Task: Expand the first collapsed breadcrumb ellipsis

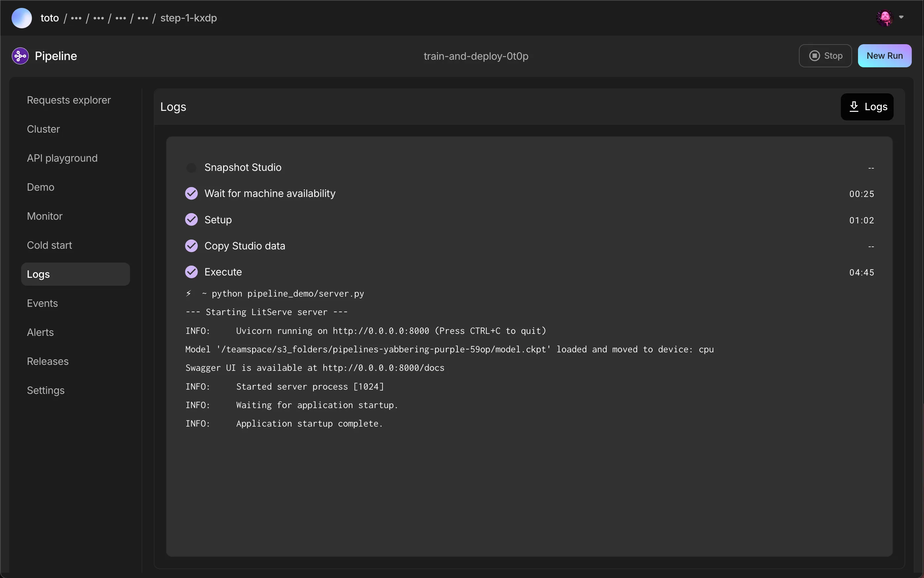Action: [x=76, y=18]
